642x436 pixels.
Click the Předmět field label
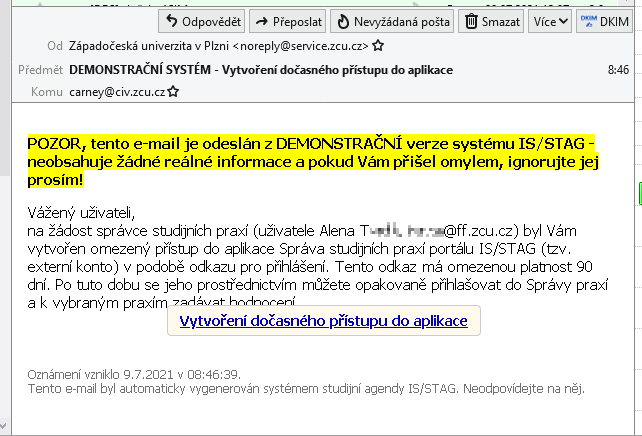[x=41, y=70]
